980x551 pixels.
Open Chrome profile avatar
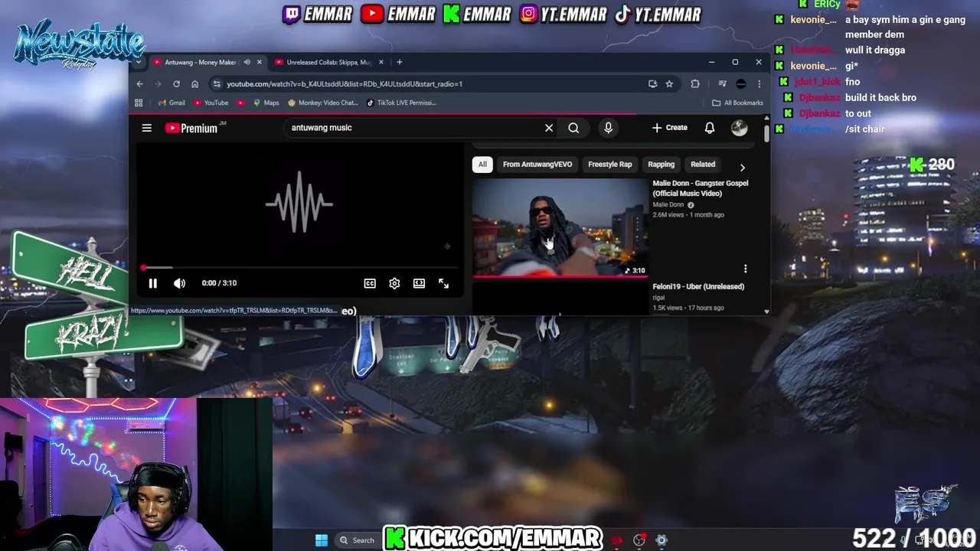tap(740, 84)
